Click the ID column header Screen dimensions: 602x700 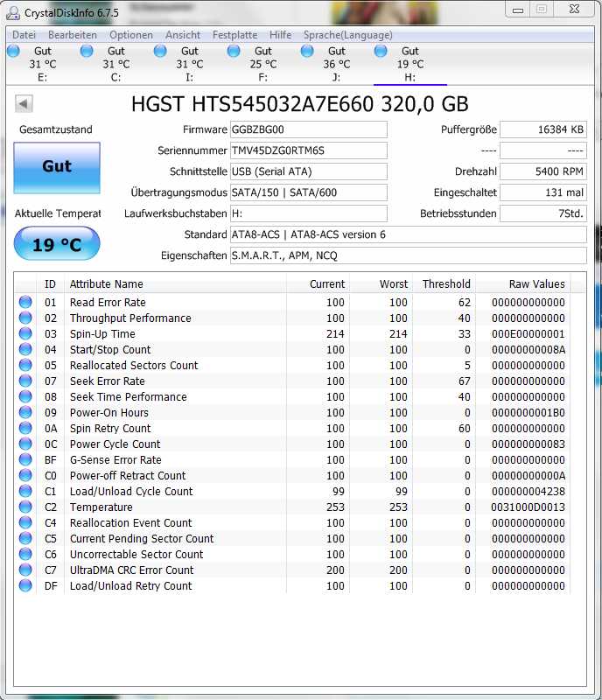coord(50,283)
